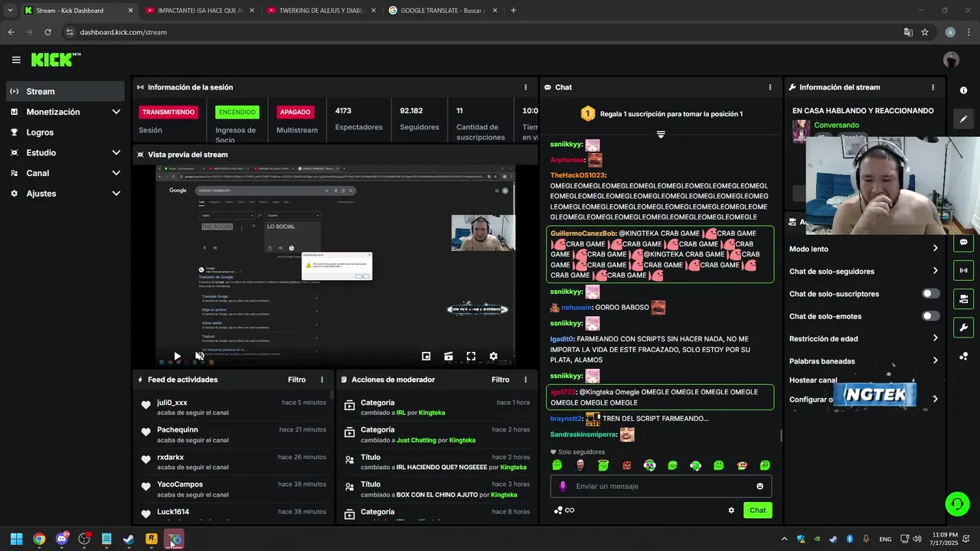This screenshot has width=980, height=551.
Task: Click the Enviar un mensaje input field
Action: [661, 486]
